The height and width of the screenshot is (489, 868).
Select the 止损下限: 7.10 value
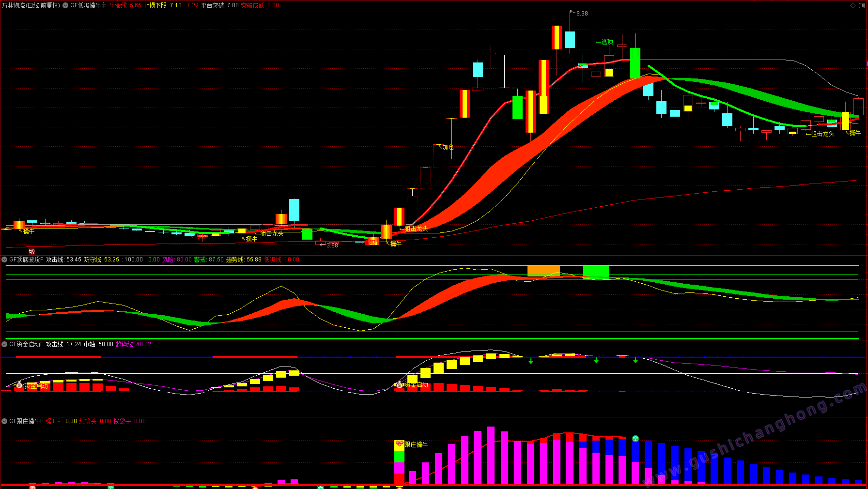point(163,5)
